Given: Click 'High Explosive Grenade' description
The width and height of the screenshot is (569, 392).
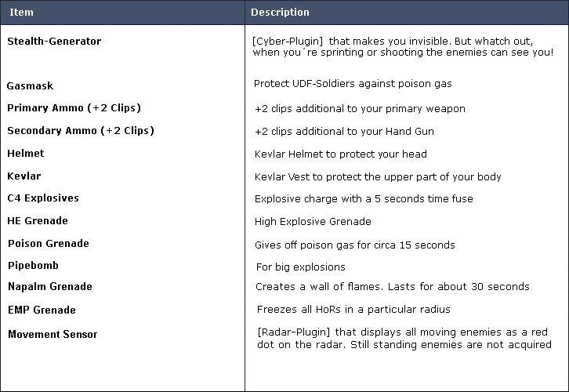Looking at the screenshot, I should coord(313,221).
